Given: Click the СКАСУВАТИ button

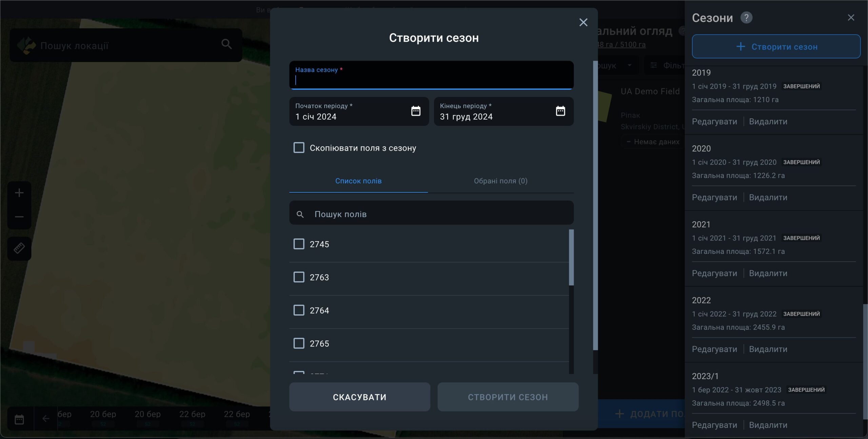Looking at the screenshot, I should pos(359,397).
